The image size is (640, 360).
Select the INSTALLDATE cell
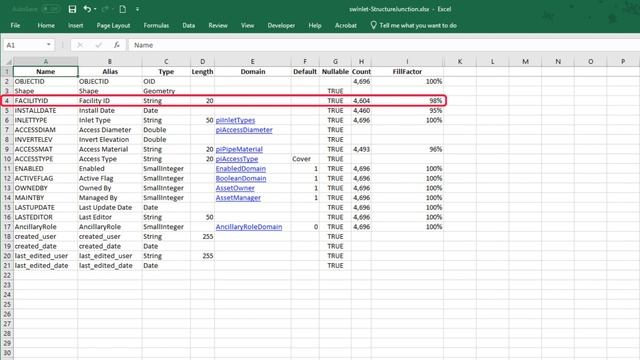45,111
